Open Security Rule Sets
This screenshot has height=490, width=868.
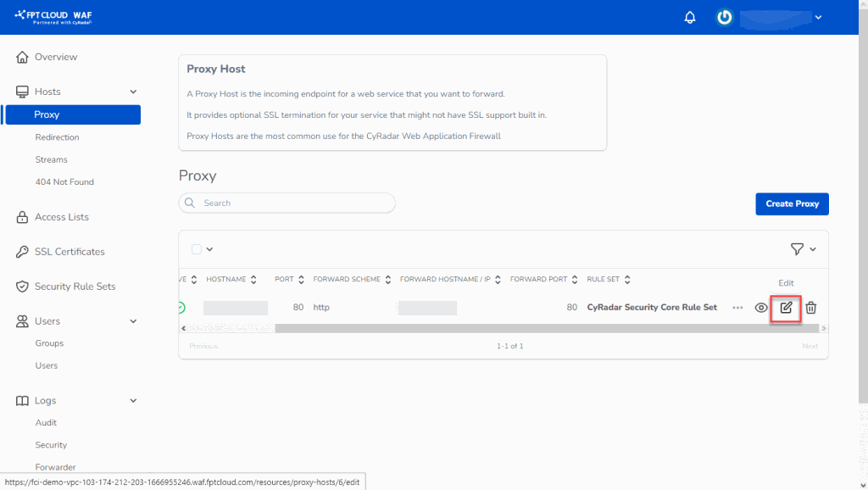point(75,287)
